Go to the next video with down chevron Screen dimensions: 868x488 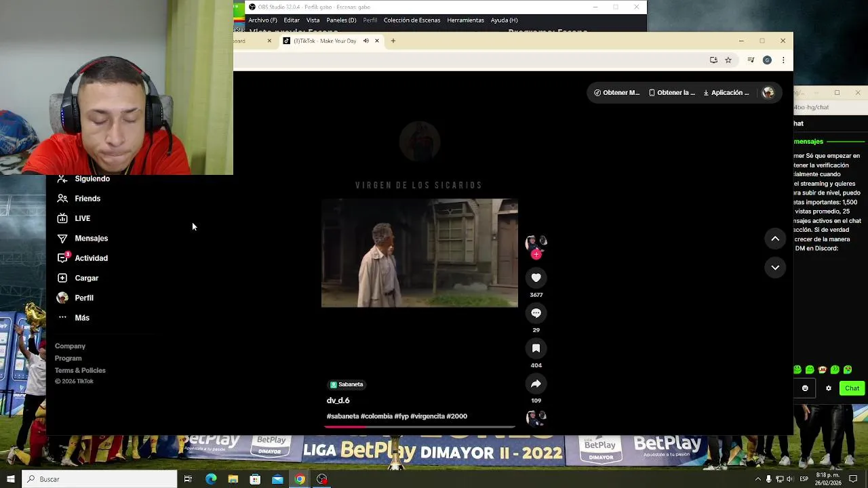coord(775,268)
